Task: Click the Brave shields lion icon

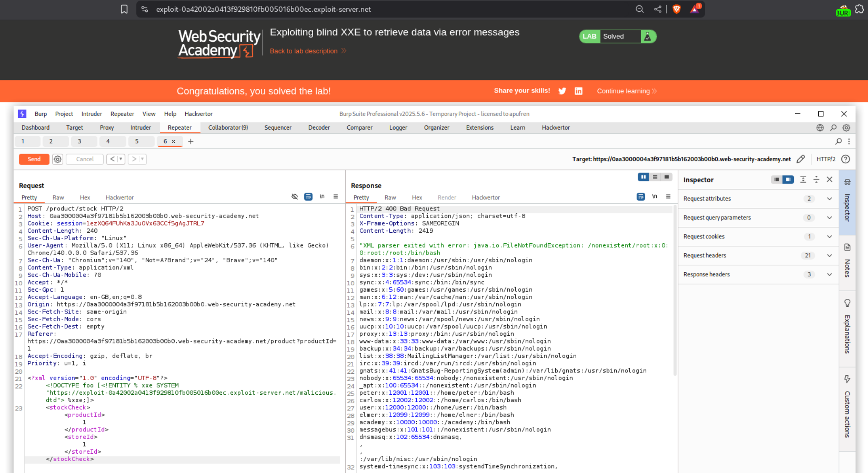Action: [676, 9]
